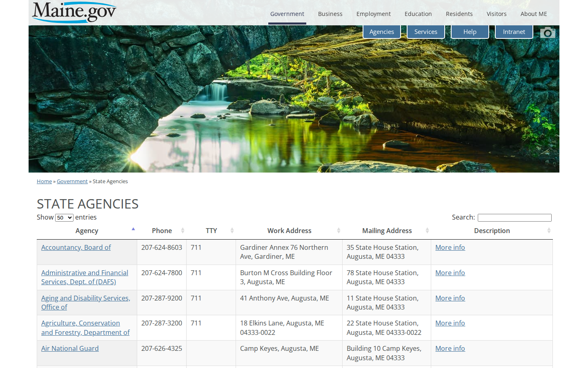Viewport: 588px width, 368px height.
Task: Open the Maine.gov home logo
Action: (74, 12)
